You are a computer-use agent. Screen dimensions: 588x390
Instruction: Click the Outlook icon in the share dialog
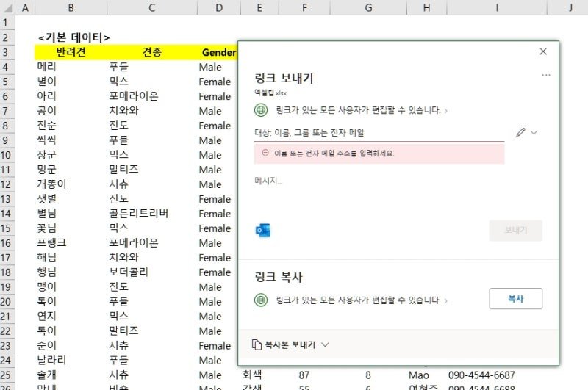point(263,231)
